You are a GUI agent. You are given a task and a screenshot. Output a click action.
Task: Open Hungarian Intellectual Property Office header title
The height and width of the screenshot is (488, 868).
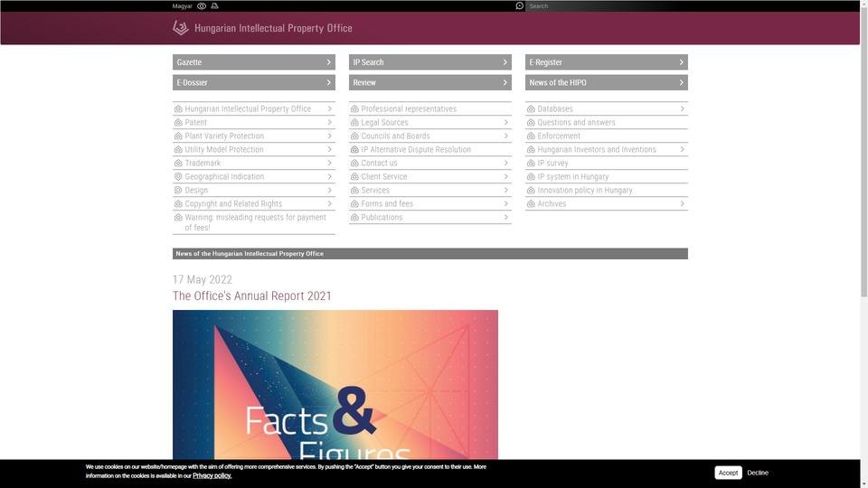point(273,28)
